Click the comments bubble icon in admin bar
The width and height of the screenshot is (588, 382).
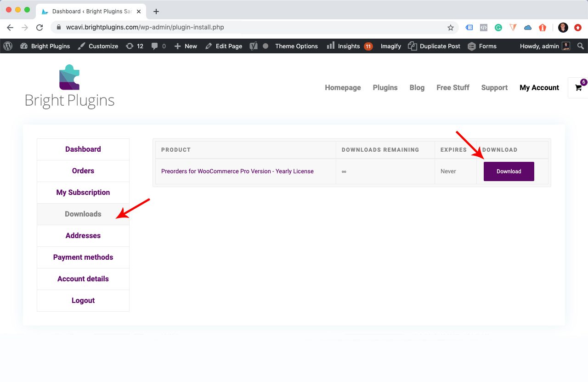pyautogui.click(x=155, y=46)
